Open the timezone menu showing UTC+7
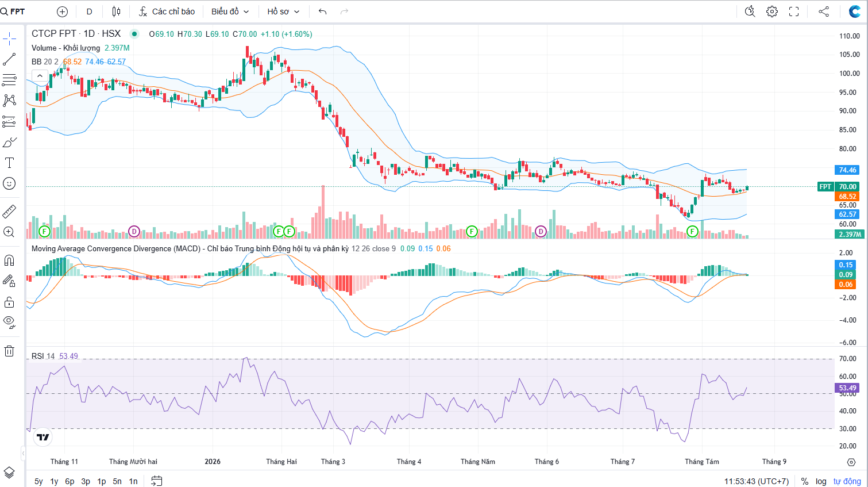The height and width of the screenshot is (487, 868). pos(757,481)
